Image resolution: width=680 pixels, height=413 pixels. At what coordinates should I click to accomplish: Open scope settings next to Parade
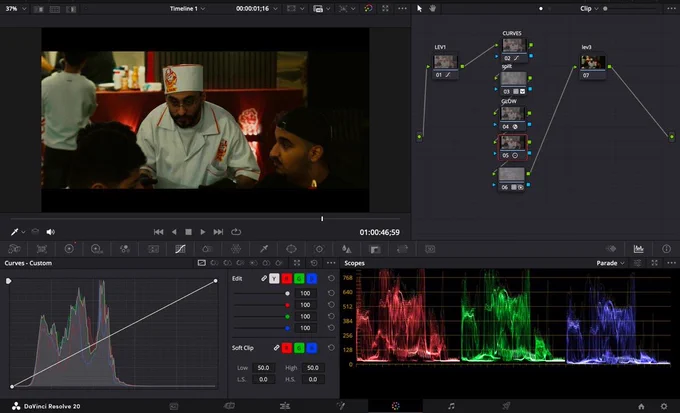click(638, 263)
